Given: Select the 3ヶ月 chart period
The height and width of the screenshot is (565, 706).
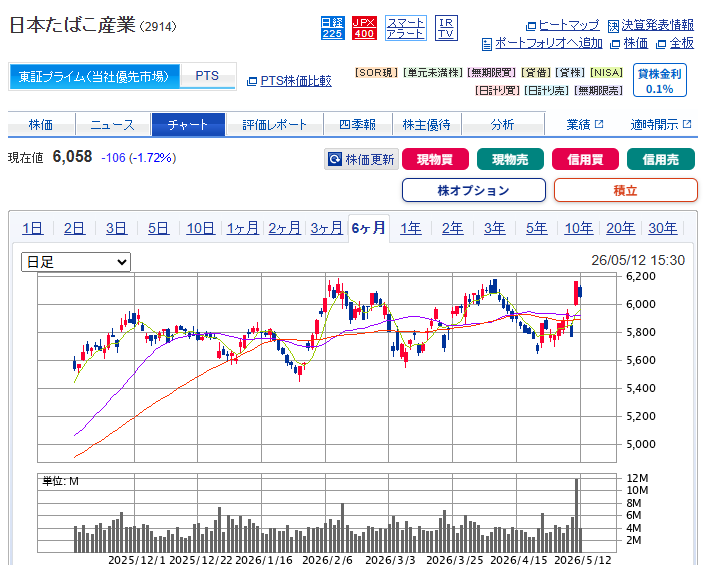Looking at the screenshot, I should [x=327, y=228].
